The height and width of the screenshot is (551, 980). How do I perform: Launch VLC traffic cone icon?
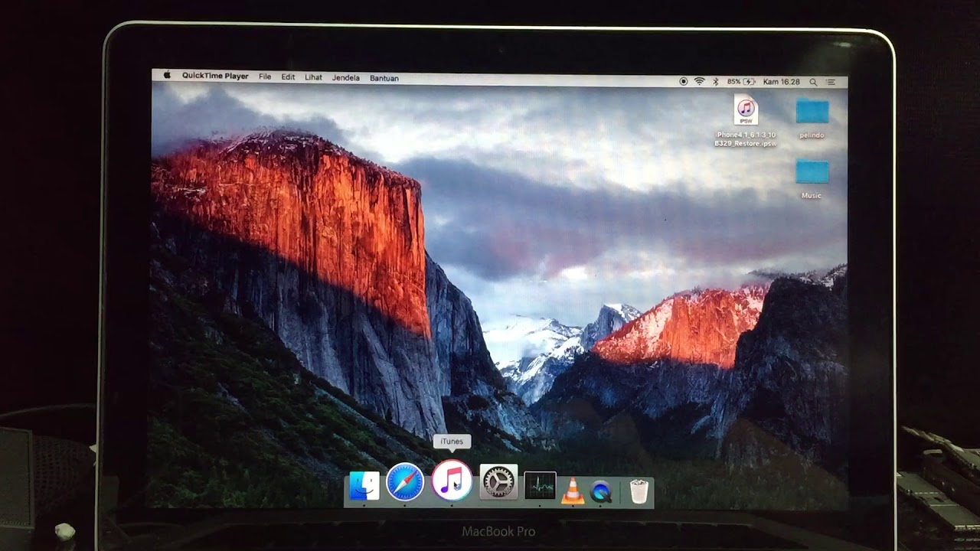572,491
